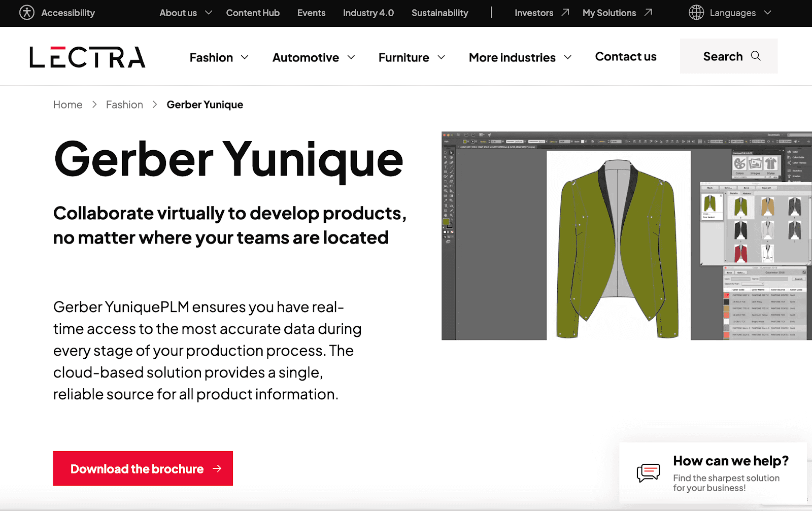Click the Accessibility text link
This screenshot has width=812, height=511.
(x=68, y=13)
